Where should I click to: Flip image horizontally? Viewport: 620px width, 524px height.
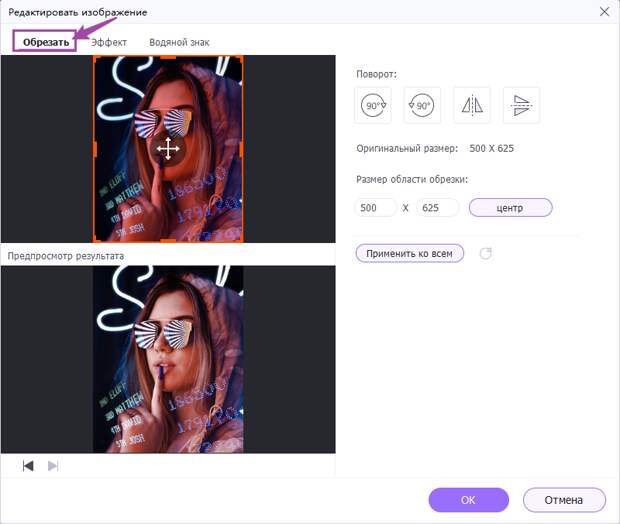click(472, 106)
